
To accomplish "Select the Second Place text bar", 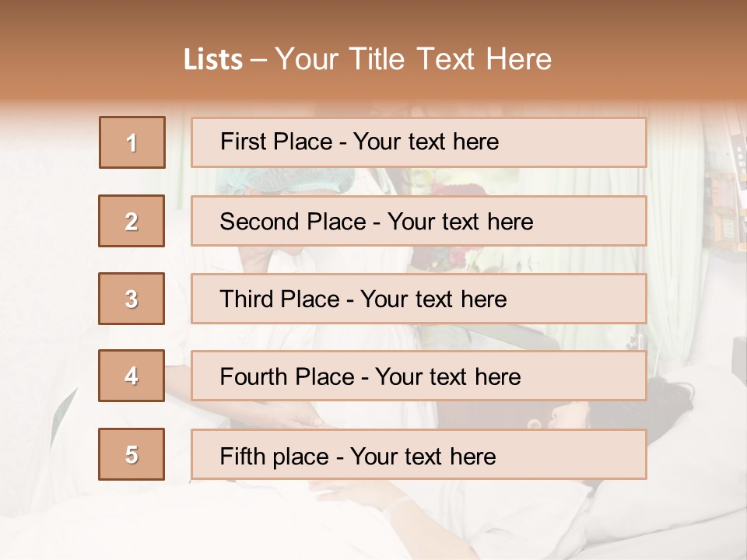I will click(x=419, y=221).
